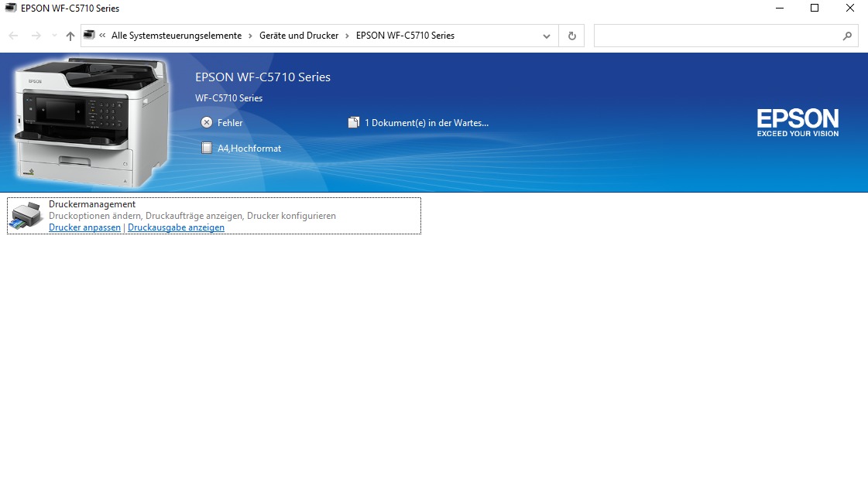The height and width of the screenshot is (485, 868).
Task: Maximize the EPSON window
Action: point(815,8)
